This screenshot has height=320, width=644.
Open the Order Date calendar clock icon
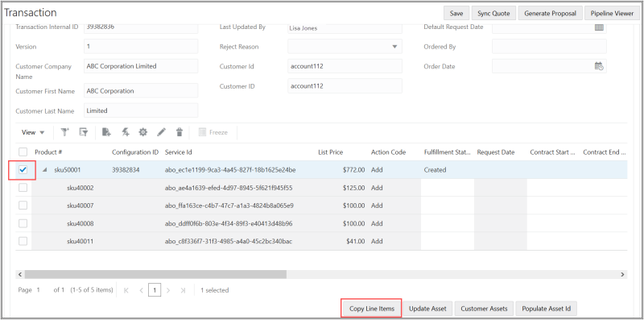point(599,66)
